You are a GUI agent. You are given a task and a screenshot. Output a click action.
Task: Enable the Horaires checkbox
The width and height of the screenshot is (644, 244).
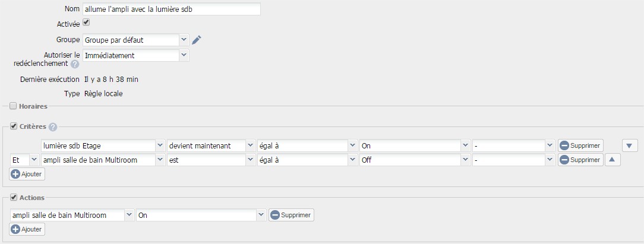tap(13, 106)
